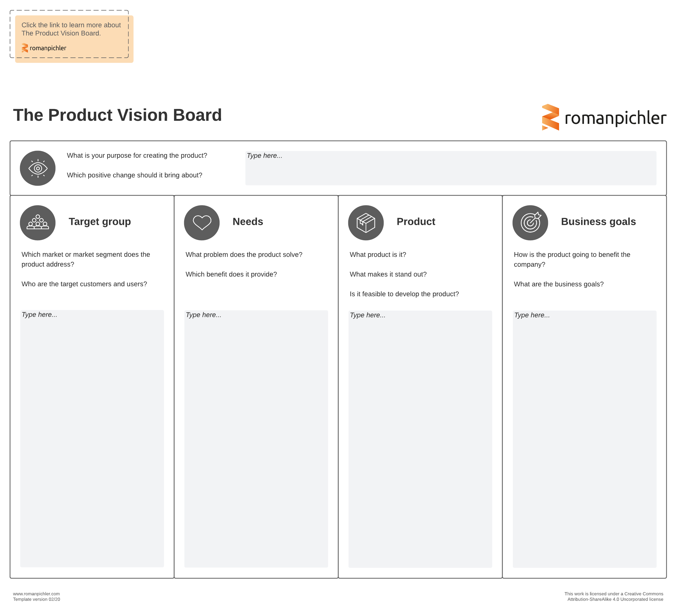Open the 'Click the link to learn more' note

click(x=71, y=29)
